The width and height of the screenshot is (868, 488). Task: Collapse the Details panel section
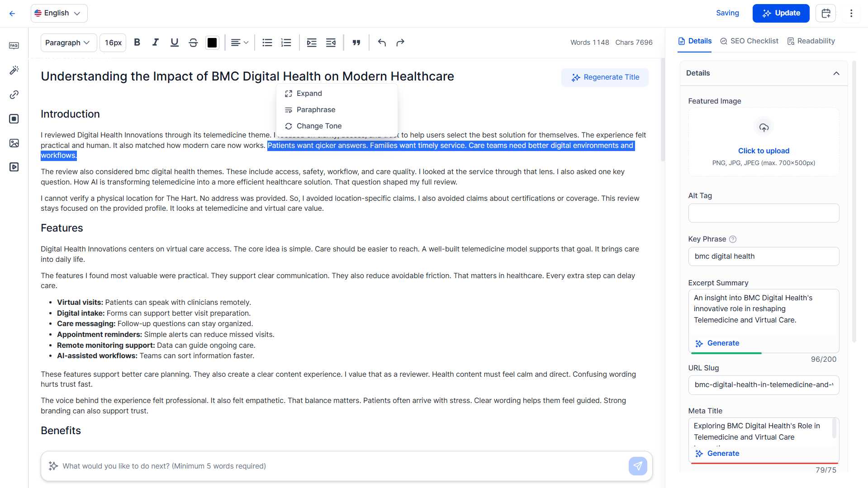[836, 73]
